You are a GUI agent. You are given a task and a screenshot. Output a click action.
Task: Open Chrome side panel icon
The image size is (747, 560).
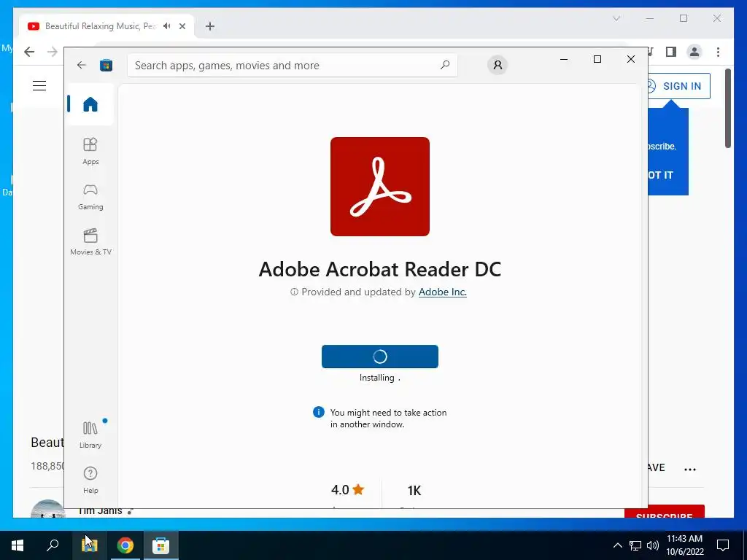click(x=671, y=52)
